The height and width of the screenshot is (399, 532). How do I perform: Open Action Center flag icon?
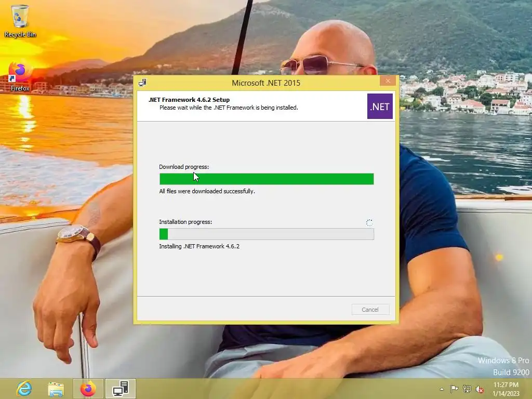click(x=454, y=389)
